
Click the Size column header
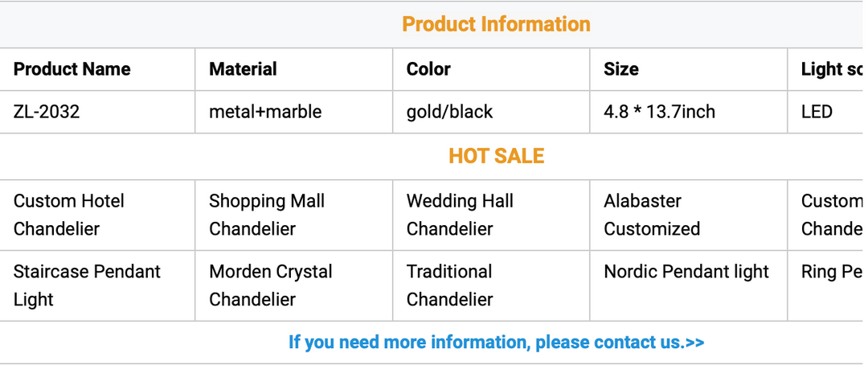621,69
